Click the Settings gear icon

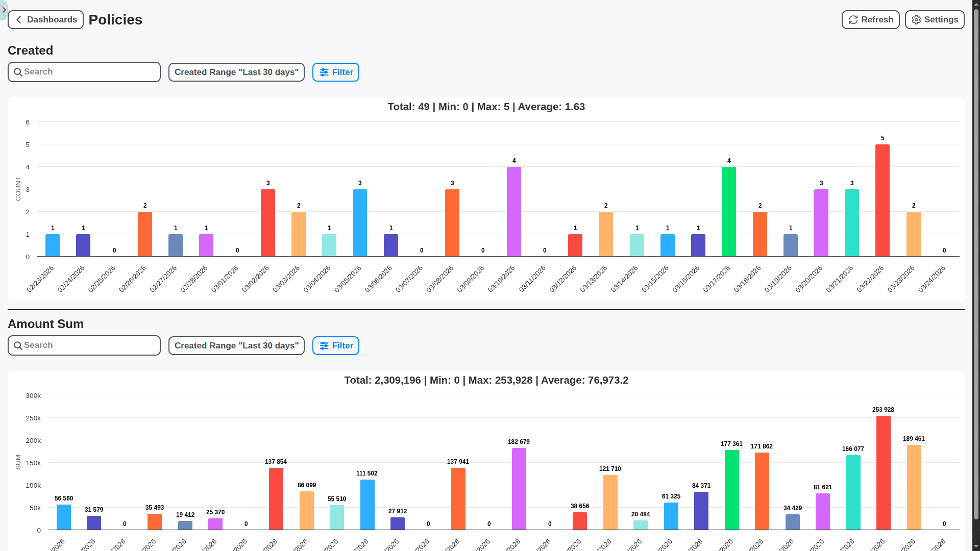(x=916, y=19)
